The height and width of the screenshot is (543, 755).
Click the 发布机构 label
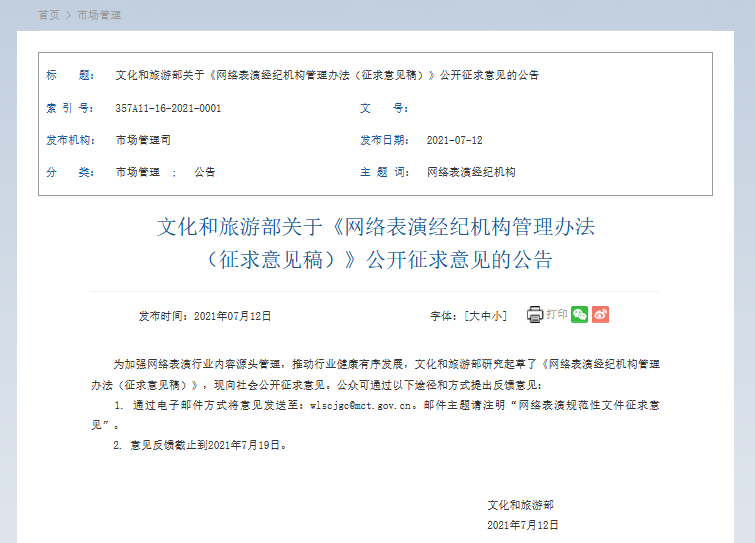pyautogui.click(x=70, y=141)
